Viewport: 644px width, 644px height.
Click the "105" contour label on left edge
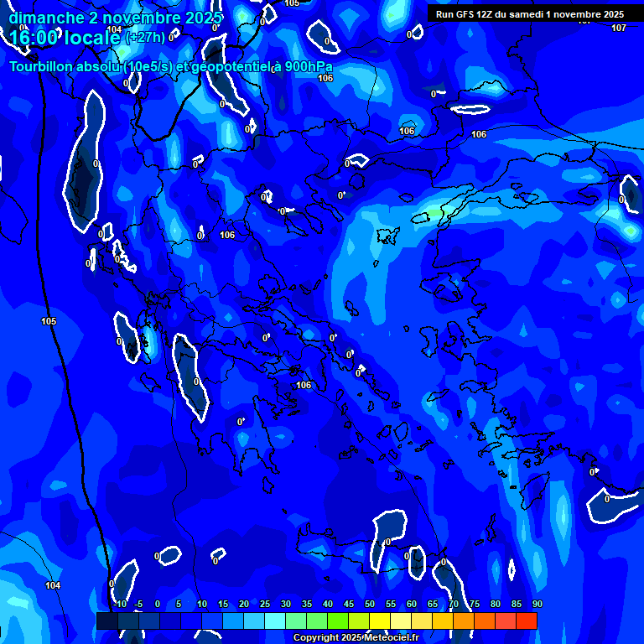pyautogui.click(x=49, y=321)
